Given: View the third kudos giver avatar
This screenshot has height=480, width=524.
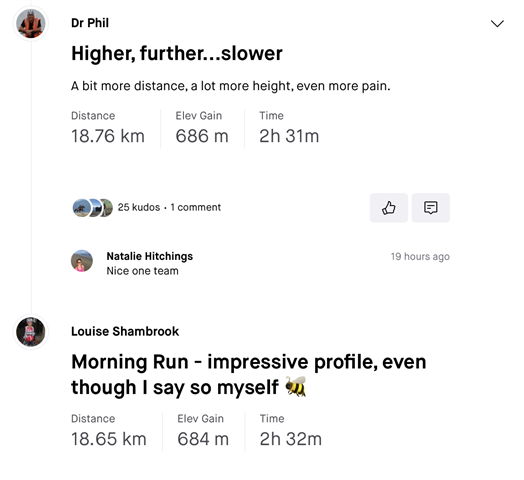Looking at the screenshot, I should coord(108,208).
